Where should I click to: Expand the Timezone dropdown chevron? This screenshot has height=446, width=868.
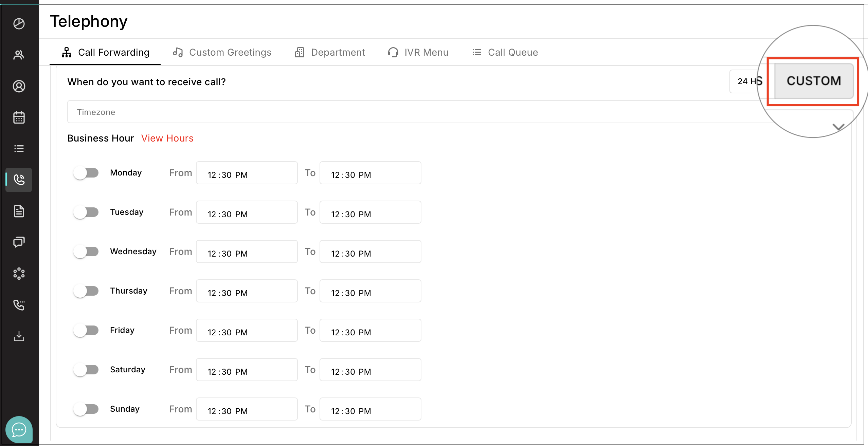[x=838, y=127]
